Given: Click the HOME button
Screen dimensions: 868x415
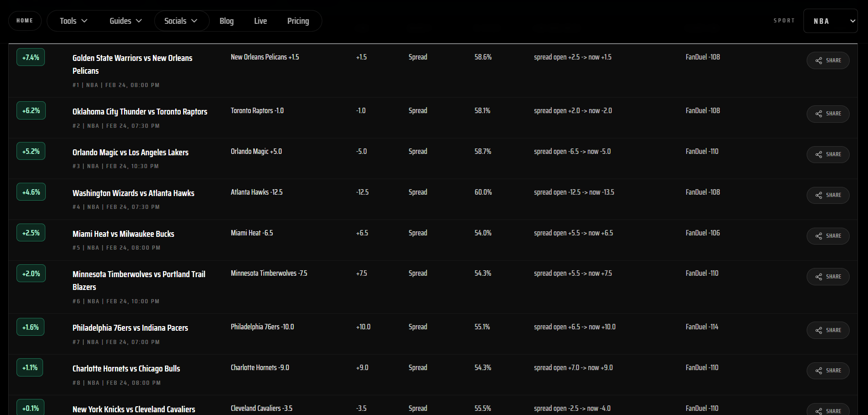Looking at the screenshot, I should [25, 20].
